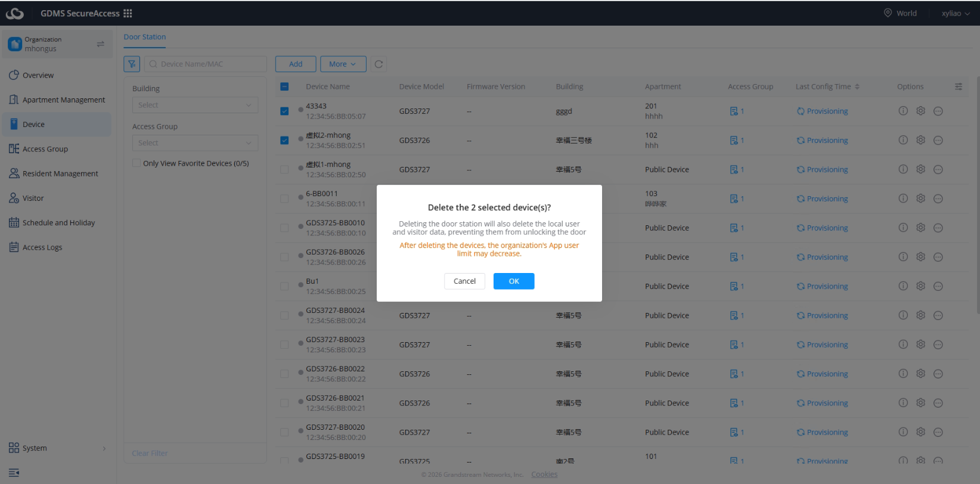Image resolution: width=980 pixels, height=484 pixels.
Task: Open more options for device 43343
Action: coord(938,111)
